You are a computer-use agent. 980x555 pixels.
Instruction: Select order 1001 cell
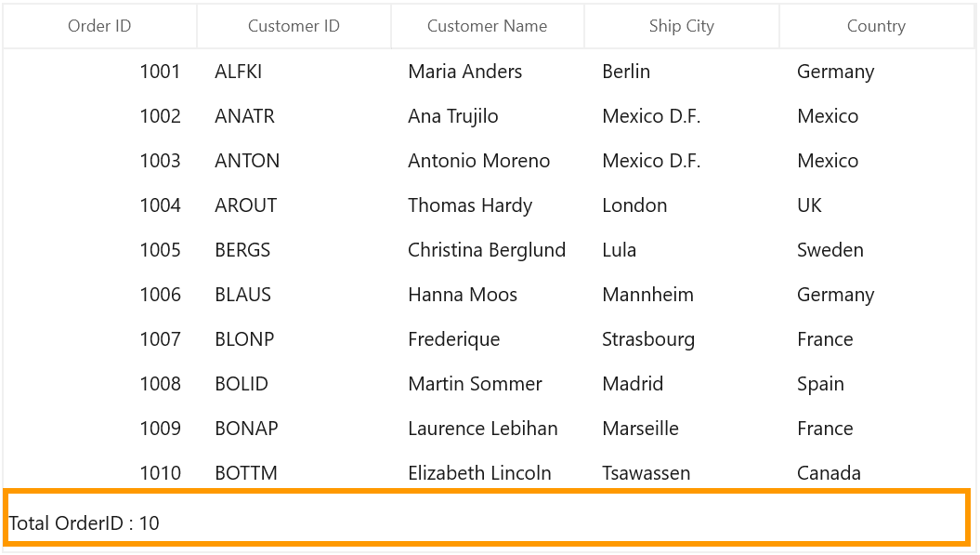[99, 72]
